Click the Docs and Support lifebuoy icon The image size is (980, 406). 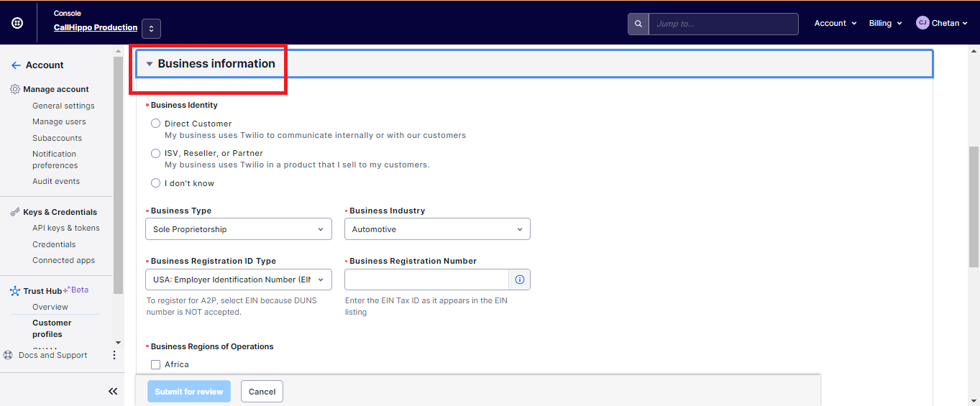(x=8, y=355)
